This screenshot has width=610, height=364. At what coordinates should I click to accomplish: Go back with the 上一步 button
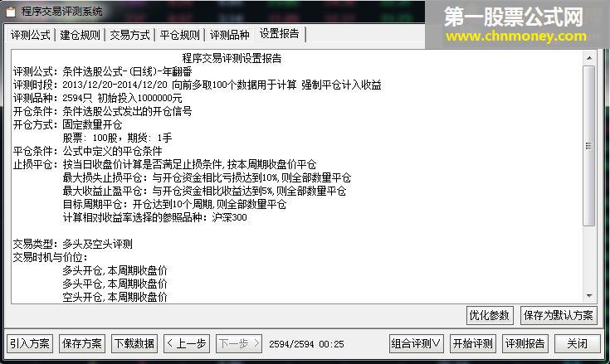pyautogui.click(x=187, y=343)
